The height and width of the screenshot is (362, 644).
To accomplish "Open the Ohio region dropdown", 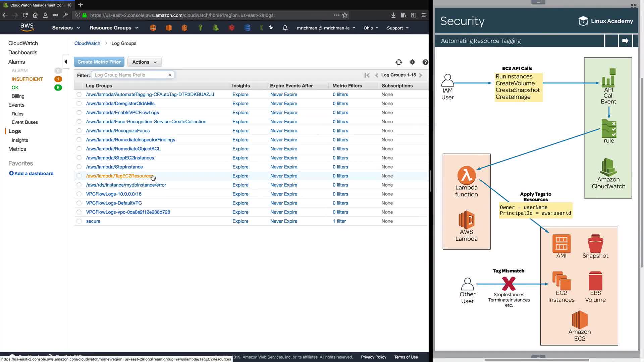I will (371, 28).
